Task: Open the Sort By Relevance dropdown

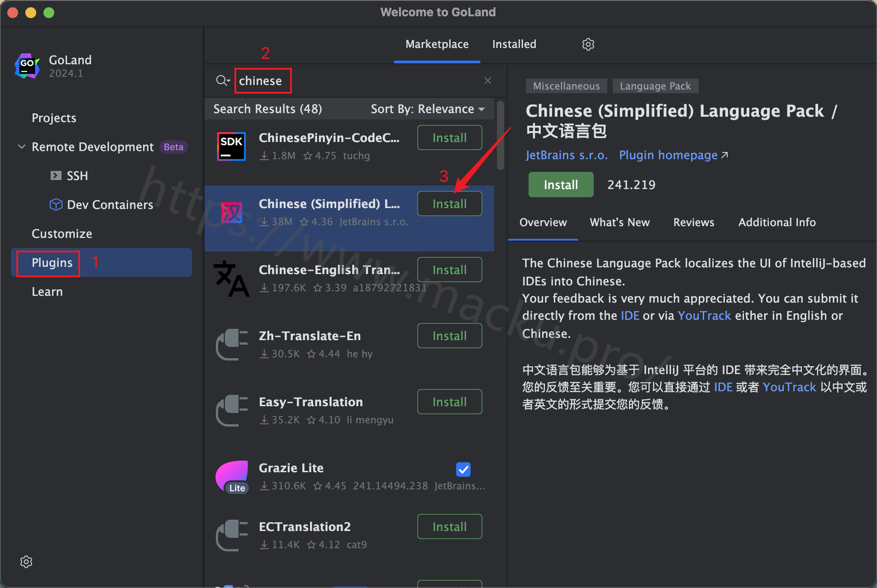Action: [x=428, y=109]
